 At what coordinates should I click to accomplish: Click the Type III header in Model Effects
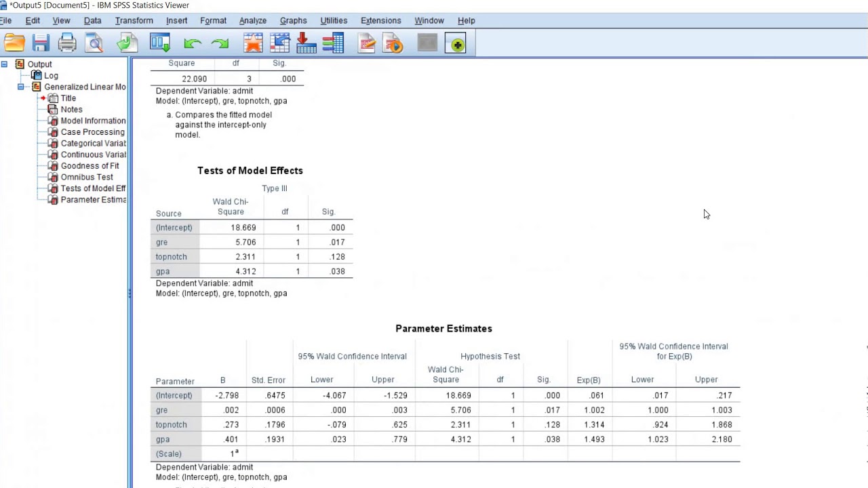click(275, 188)
